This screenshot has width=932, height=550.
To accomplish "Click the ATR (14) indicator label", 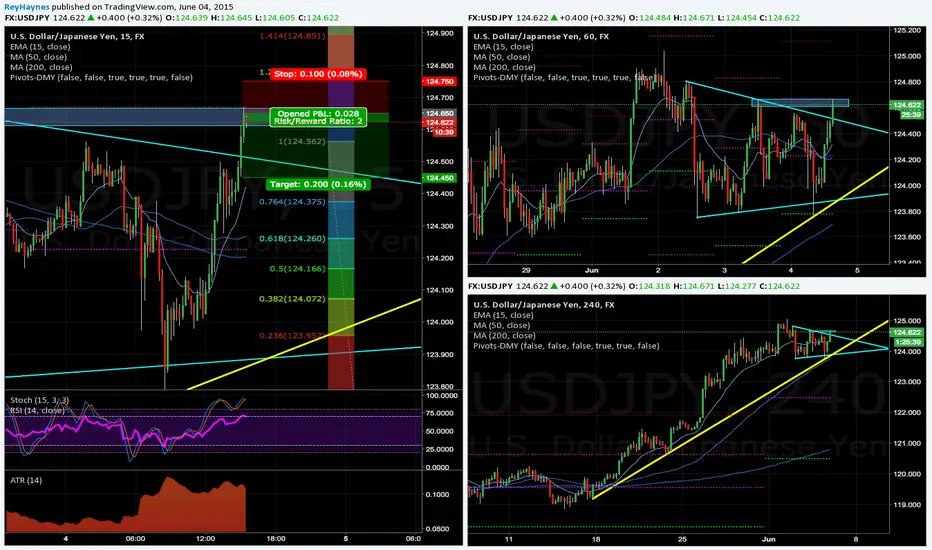I will coord(26,480).
